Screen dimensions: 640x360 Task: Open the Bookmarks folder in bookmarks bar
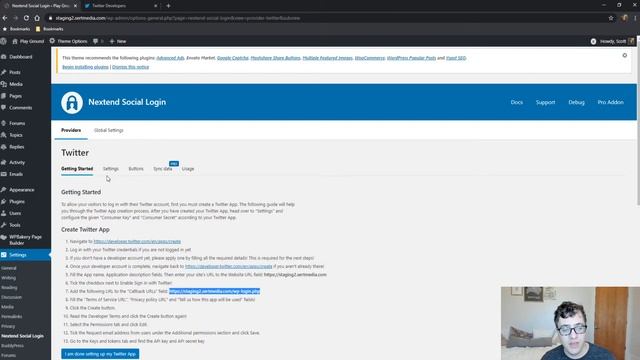point(49,29)
